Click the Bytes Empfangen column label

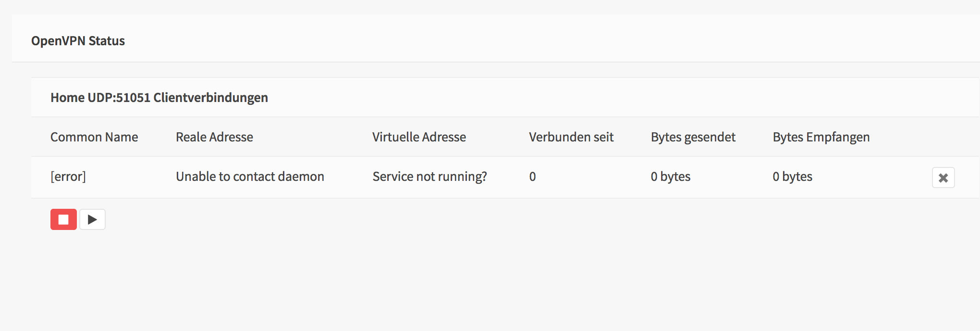click(x=821, y=137)
